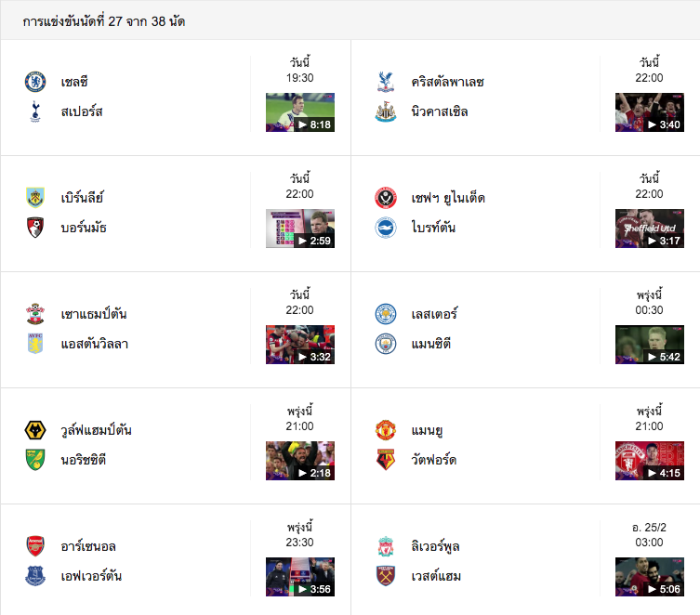700x615 pixels.
Task: Select the Leicester fox badge icon
Action: [385, 313]
